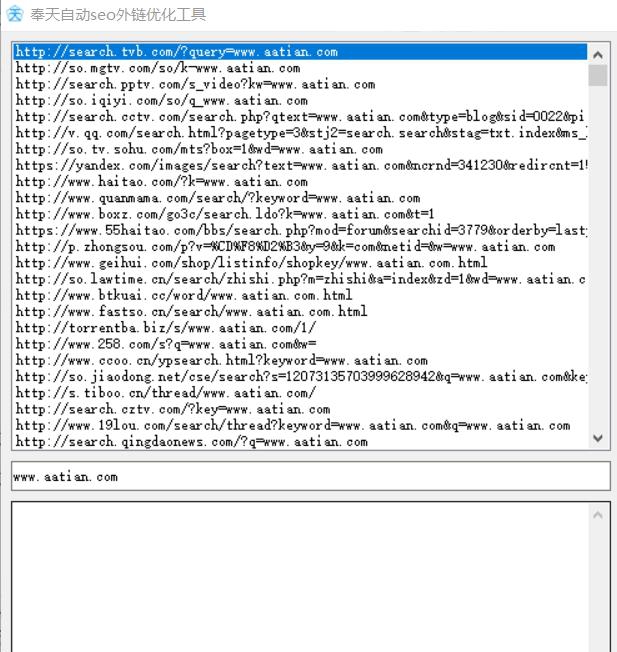617x652 pixels.
Task: Select the search.cctv.com URL row
Action: (x=300, y=117)
